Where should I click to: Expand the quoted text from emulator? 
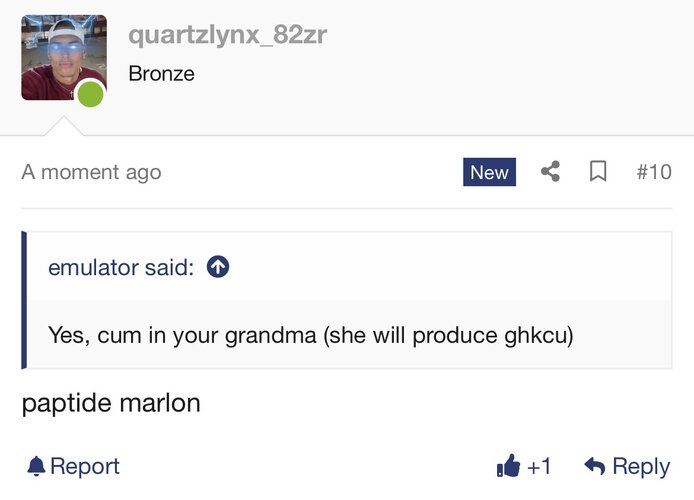point(311,335)
